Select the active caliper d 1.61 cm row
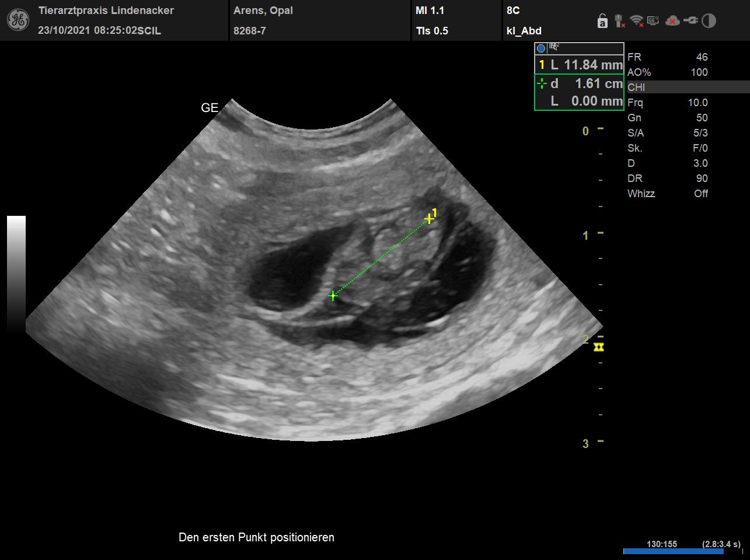The width and height of the screenshot is (750, 560). click(x=579, y=84)
